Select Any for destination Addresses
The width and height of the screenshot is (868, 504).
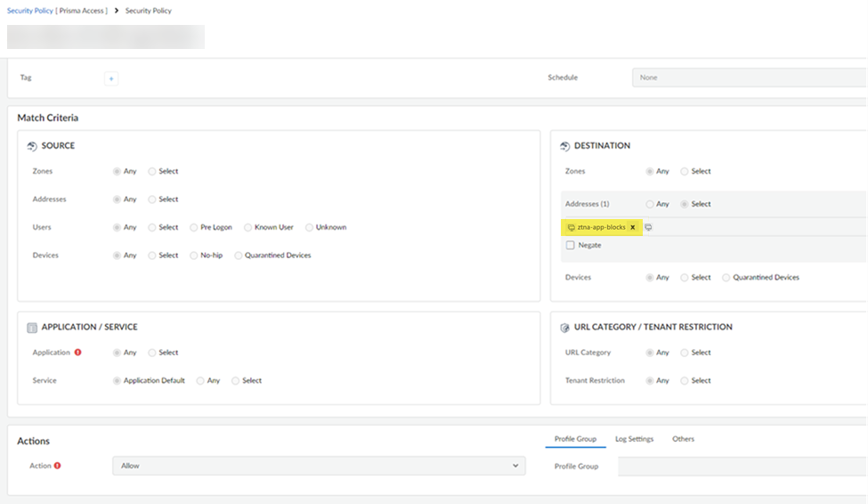click(x=651, y=204)
